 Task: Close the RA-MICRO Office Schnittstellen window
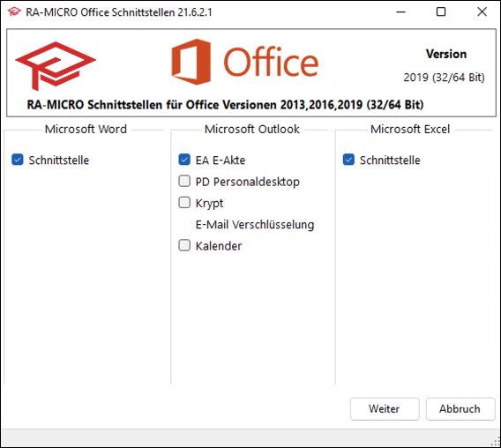[482, 12]
